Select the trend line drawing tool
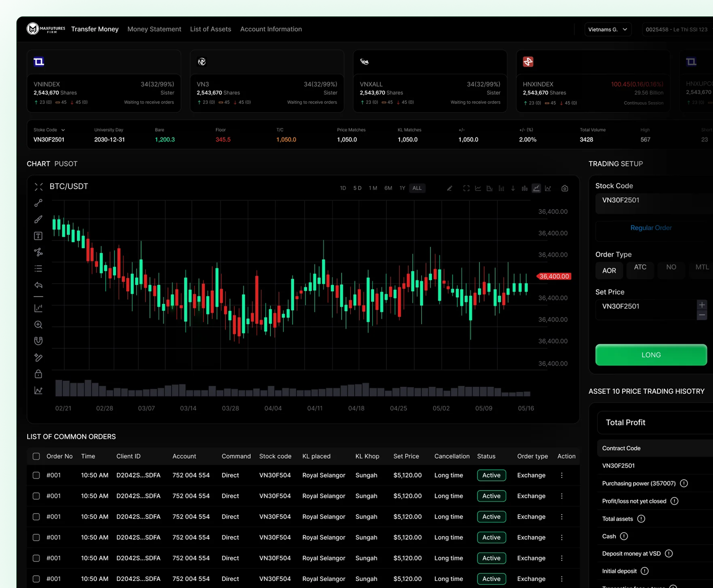 coord(38,203)
